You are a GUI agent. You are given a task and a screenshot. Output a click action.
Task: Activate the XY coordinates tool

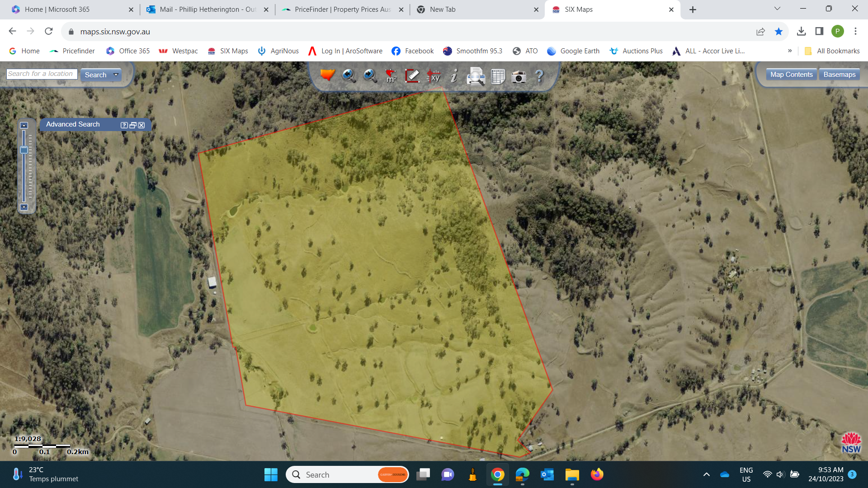[434, 76]
